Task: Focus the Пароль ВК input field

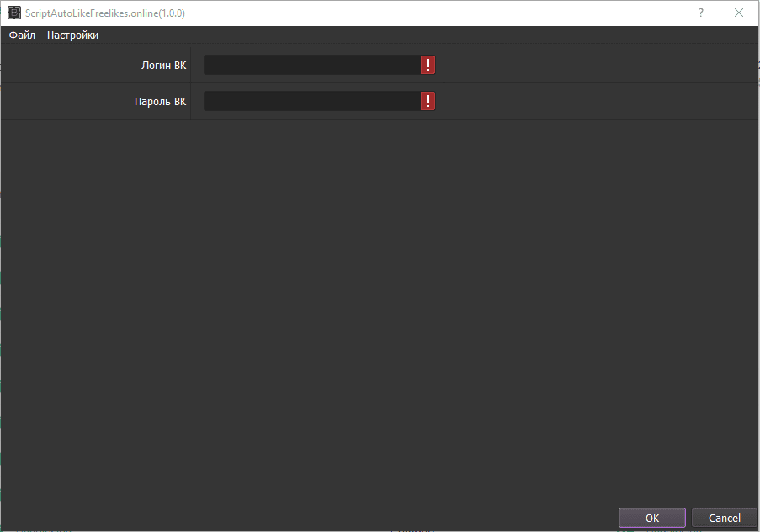Action: [x=311, y=102]
